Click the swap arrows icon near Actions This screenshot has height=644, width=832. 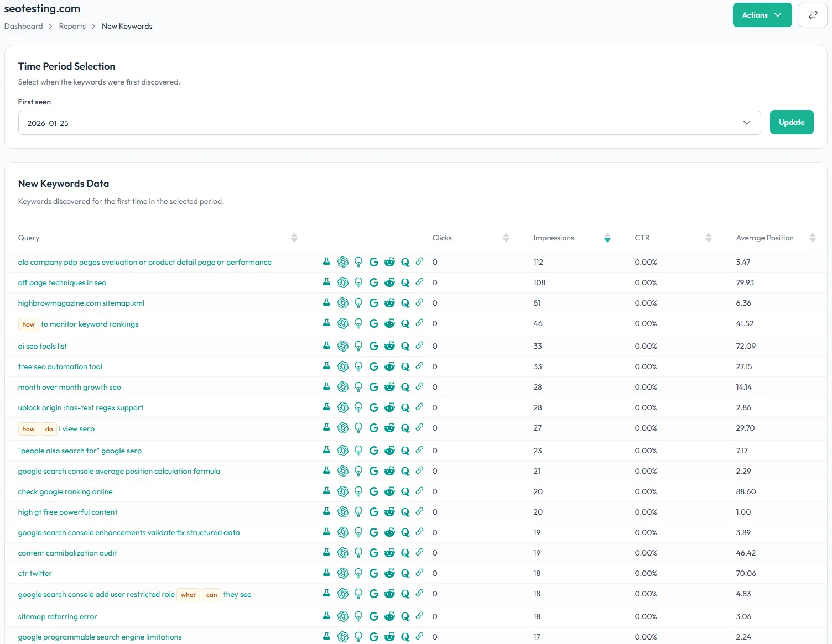(x=813, y=15)
